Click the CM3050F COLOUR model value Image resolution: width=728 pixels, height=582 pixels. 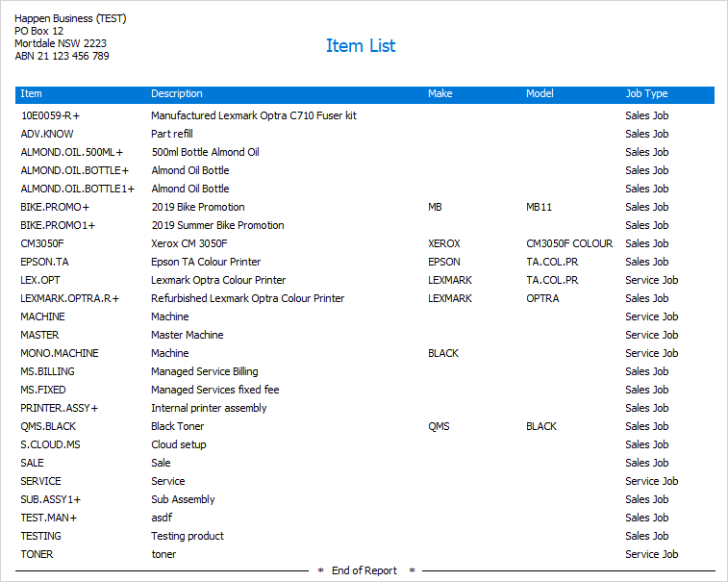(569, 243)
